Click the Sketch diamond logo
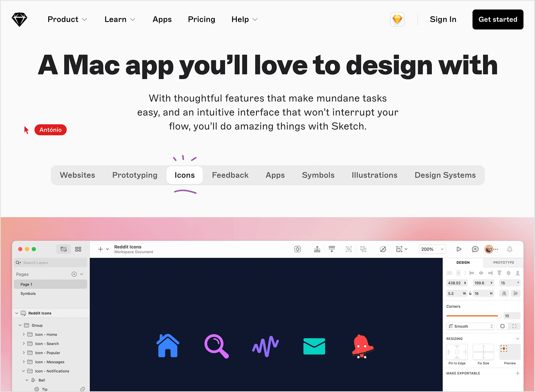Image resolution: width=535 pixels, height=392 pixels. pos(19,19)
